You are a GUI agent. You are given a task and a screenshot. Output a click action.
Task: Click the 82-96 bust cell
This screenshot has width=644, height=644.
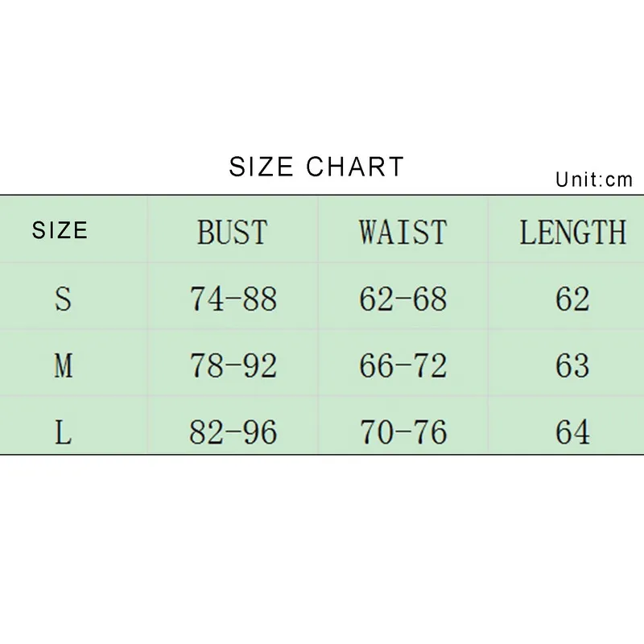point(233,432)
